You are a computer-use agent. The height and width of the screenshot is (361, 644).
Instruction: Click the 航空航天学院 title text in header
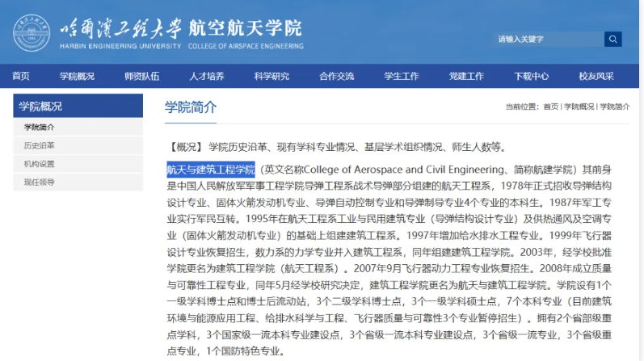click(x=245, y=28)
